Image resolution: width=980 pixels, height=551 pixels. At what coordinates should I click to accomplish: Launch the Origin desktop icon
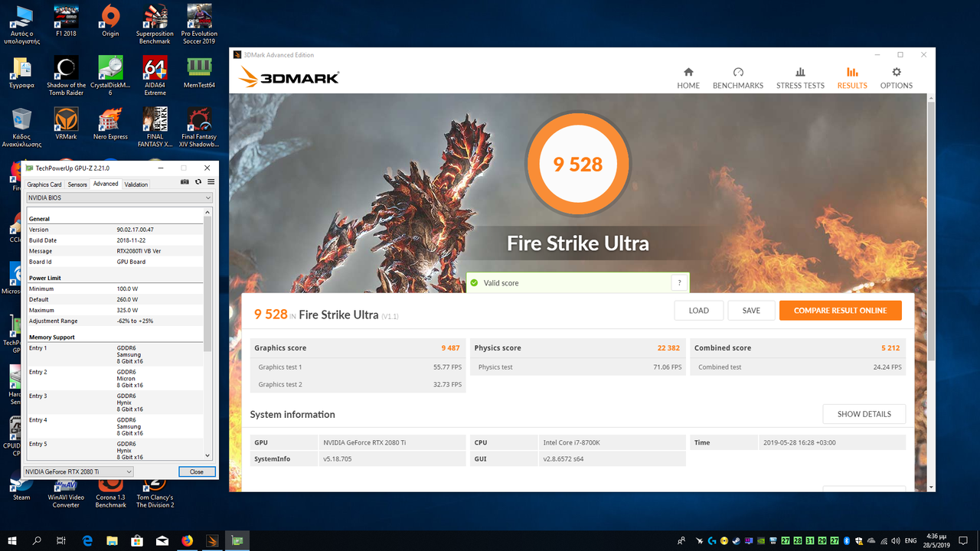point(110,21)
